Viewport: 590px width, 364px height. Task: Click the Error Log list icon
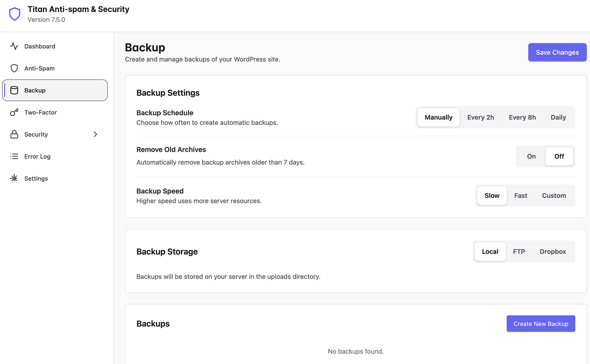pos(14,156)
